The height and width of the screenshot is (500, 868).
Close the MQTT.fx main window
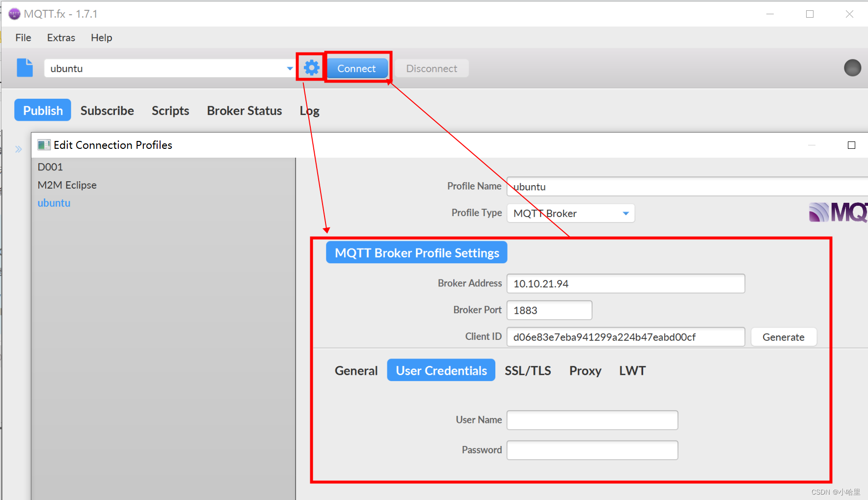point(849,14)
